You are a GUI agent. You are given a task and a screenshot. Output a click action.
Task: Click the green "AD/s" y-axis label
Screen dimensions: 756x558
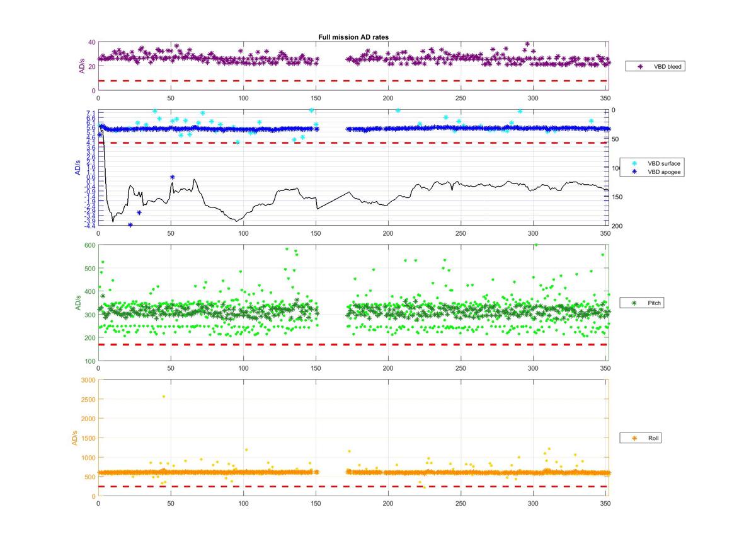[x=77, y=303]
